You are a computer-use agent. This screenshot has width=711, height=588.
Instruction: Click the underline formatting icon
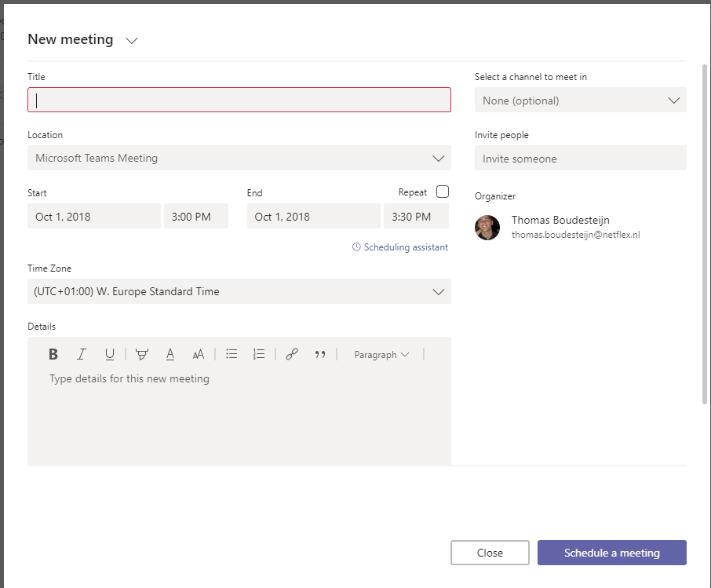pyautogui.click(x=110, y=354)
